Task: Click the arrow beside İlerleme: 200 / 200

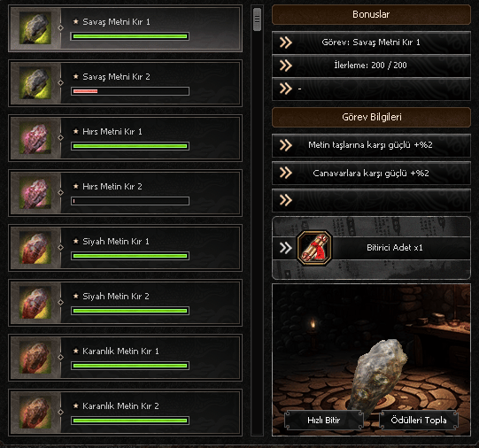Action: click(286, 66)
